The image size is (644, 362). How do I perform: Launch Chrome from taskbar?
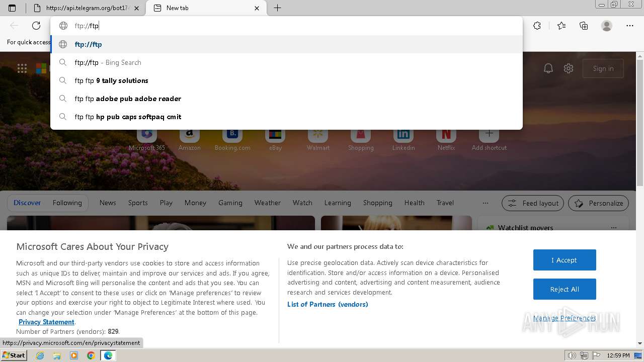91,355
